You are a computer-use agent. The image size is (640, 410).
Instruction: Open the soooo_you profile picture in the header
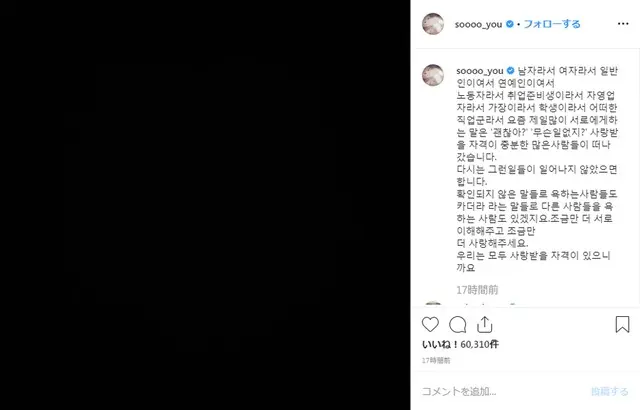433,24
